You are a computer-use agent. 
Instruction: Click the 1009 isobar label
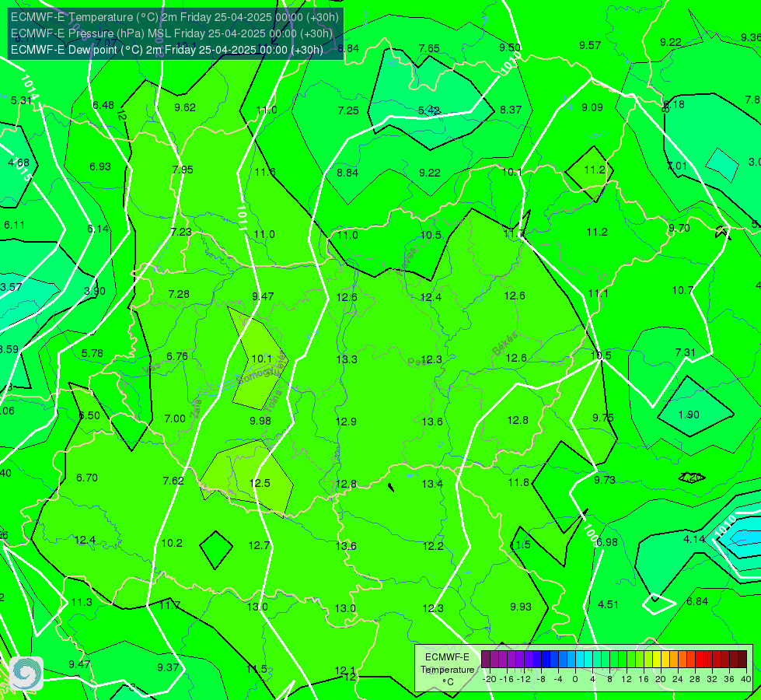[x=591, y=534]
